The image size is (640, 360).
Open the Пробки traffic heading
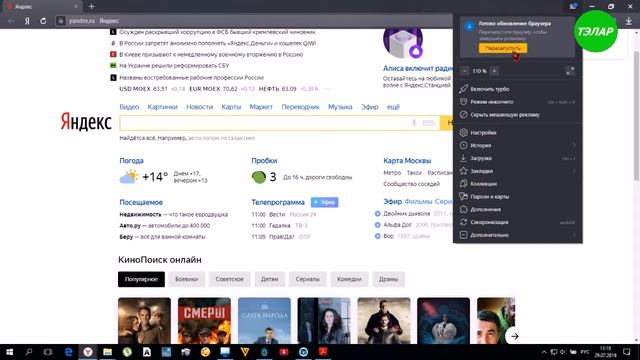pyautogui.click(x=264, y=161)
